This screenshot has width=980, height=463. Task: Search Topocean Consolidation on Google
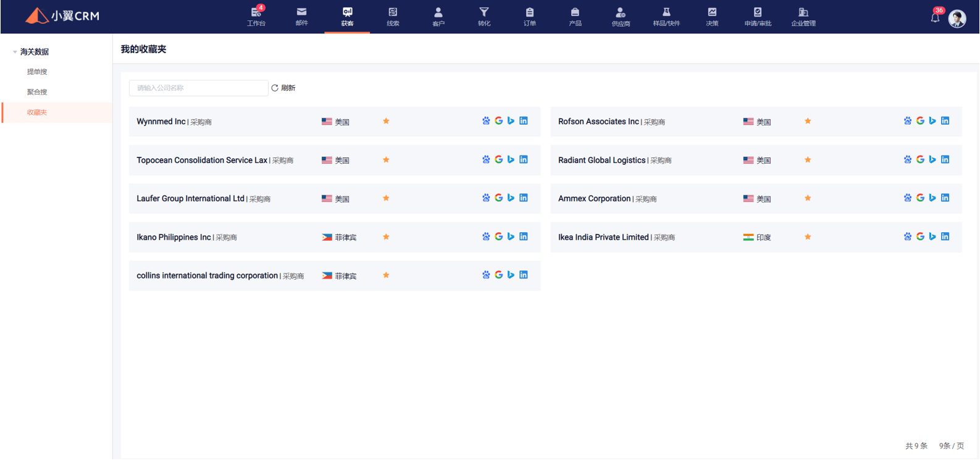click(498, 159)
